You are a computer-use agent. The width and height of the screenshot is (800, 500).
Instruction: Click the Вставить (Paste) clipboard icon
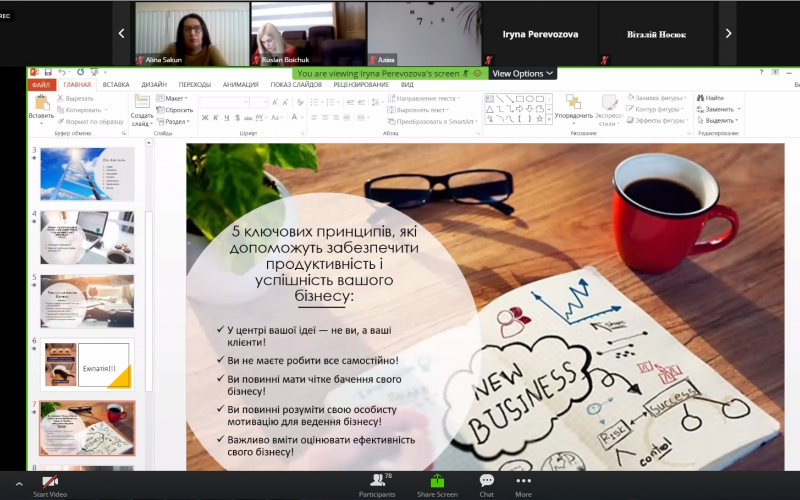pyautogui.click(x=41, y=103)
